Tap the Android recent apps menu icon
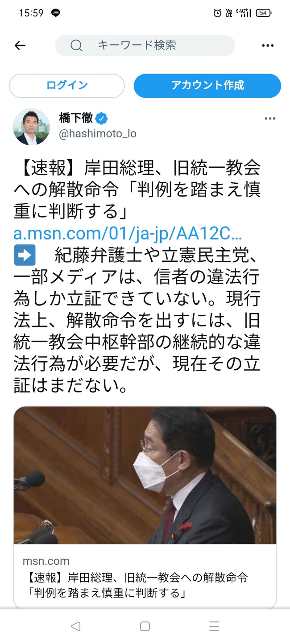290x644 pixels. [x=214, y=626]
